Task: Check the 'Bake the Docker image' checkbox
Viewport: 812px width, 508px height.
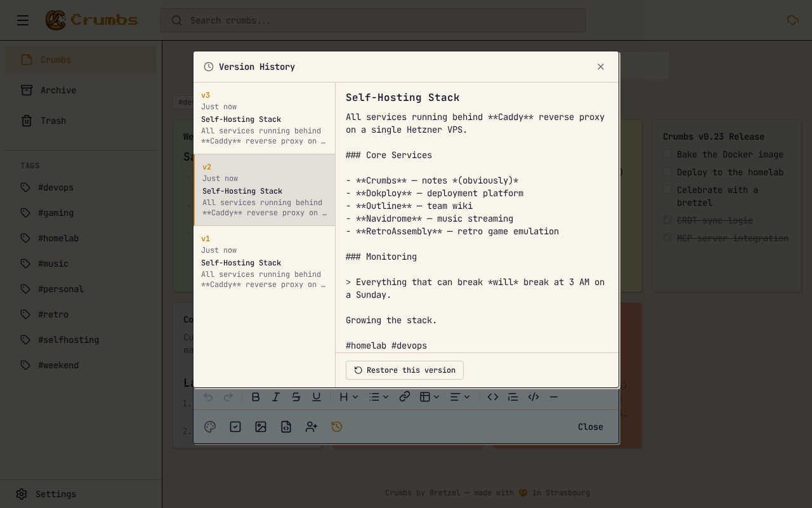Action: 667,154
